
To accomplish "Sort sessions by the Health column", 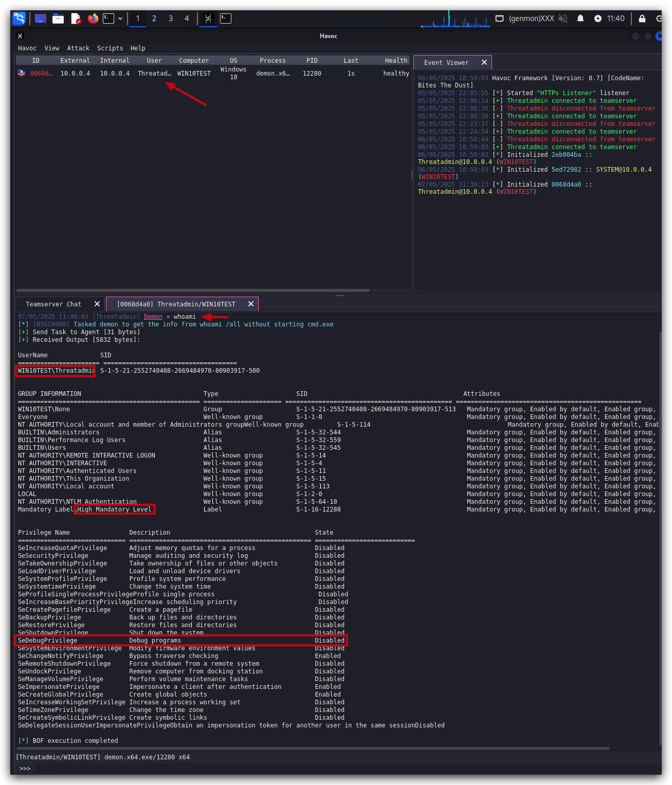I will (x=390, y=61).
